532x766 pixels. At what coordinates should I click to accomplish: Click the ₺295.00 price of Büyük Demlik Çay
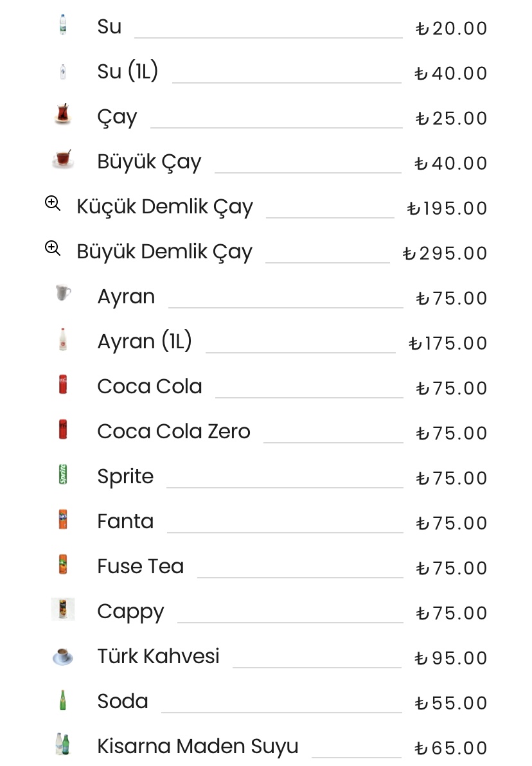(445, 253)
